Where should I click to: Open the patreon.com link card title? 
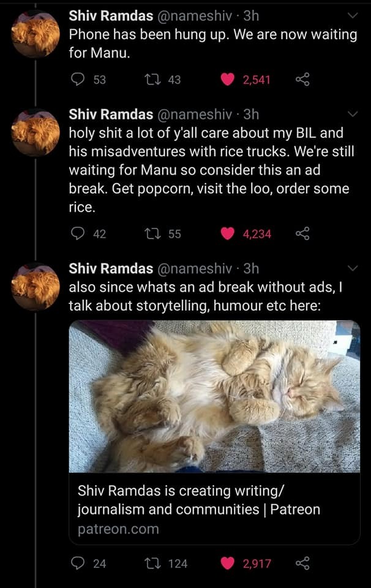click(x=198, y=500)
